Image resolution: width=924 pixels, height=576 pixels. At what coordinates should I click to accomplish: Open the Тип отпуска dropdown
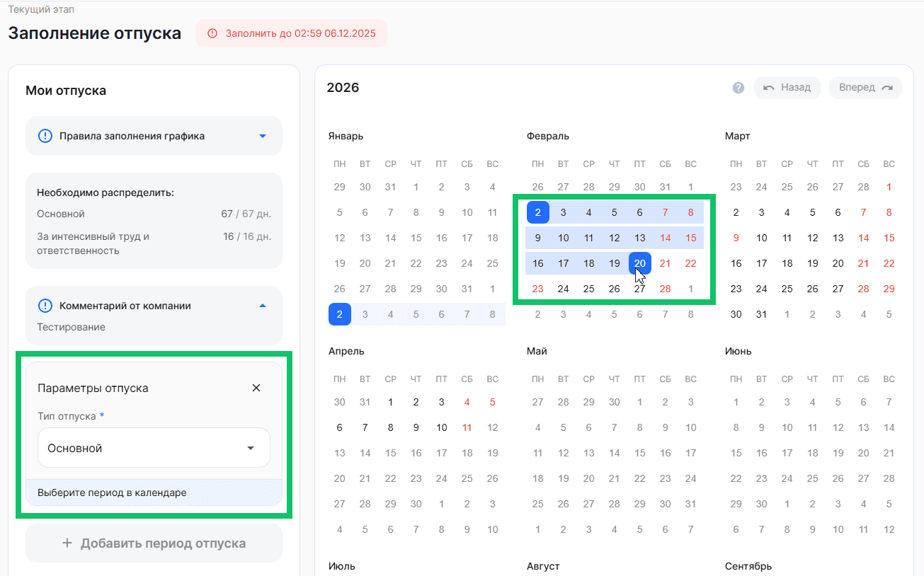(154, 448)
